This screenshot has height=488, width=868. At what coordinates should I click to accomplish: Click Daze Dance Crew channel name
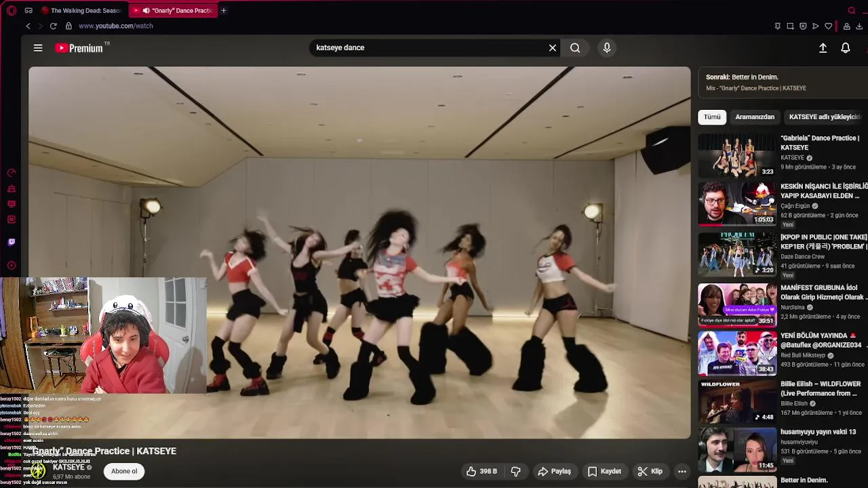pyautogui.click(x=803, y=257)
